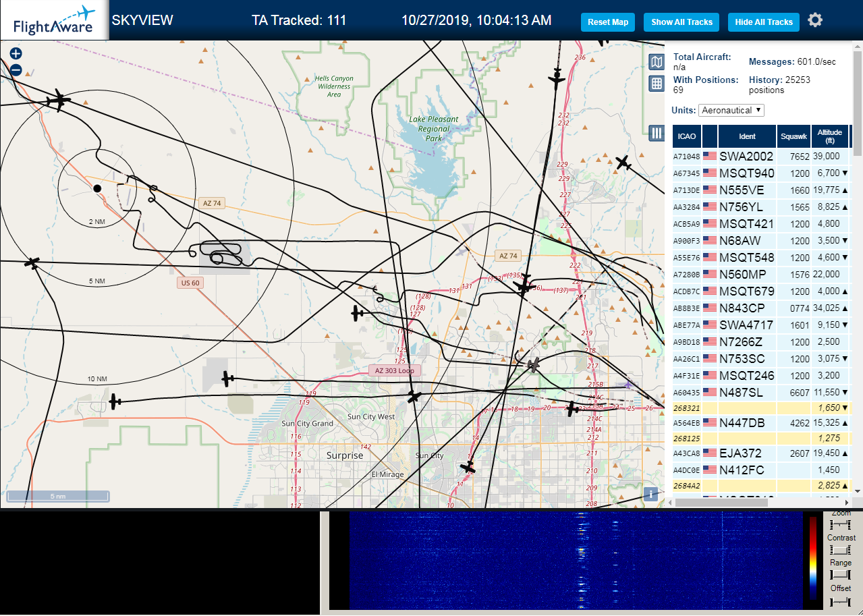Select the N487SL aircraft row
863x616 pixels.
pos(761,392)
